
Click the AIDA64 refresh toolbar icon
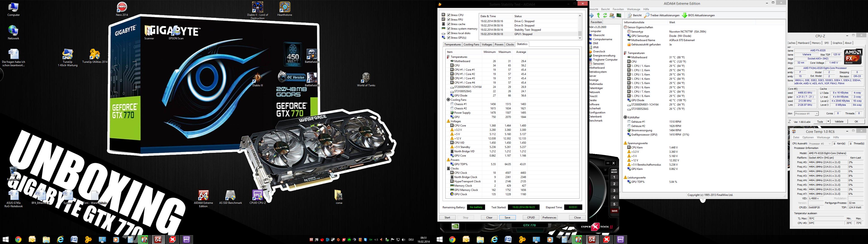click(x=605, y=16)
